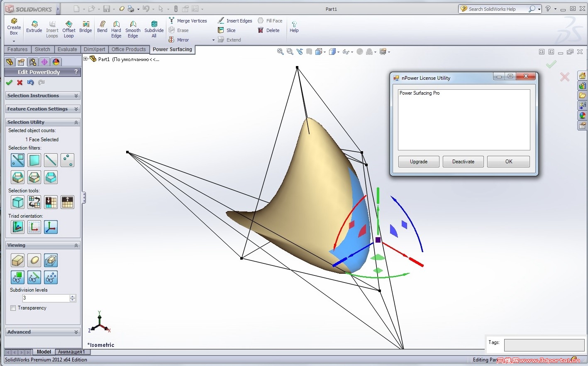Switch to the Features tab
The height and width of the screenshot is (366, 588).
[17, 49]
